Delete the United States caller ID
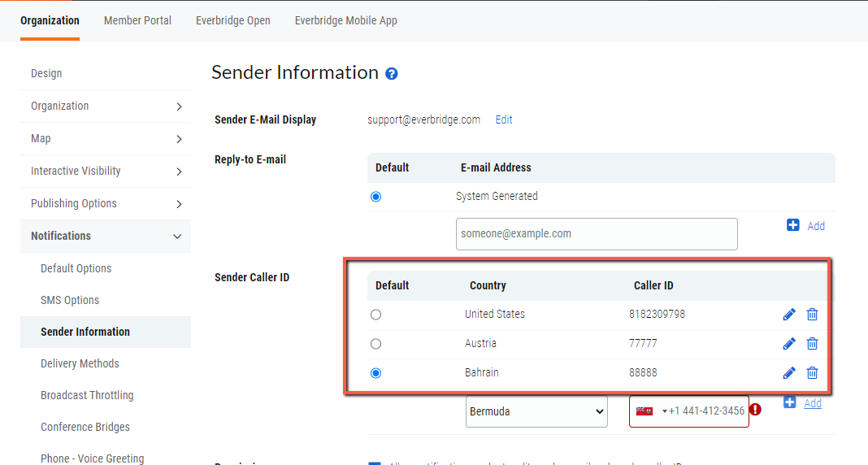The image size is (868, 465). coord(812,315)
